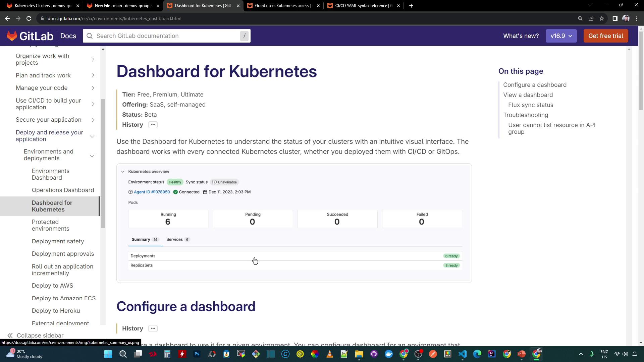
Task: Expand History details under the page title
Action: tap(153, 125)
